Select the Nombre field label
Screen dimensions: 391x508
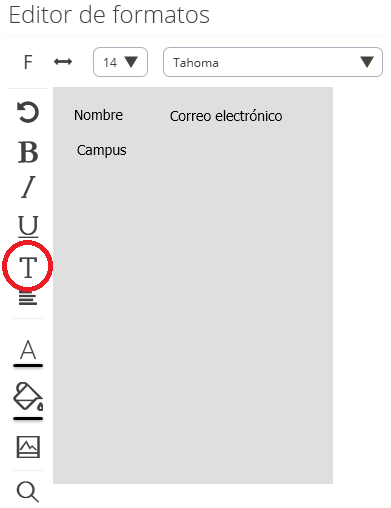click(98, 115)
